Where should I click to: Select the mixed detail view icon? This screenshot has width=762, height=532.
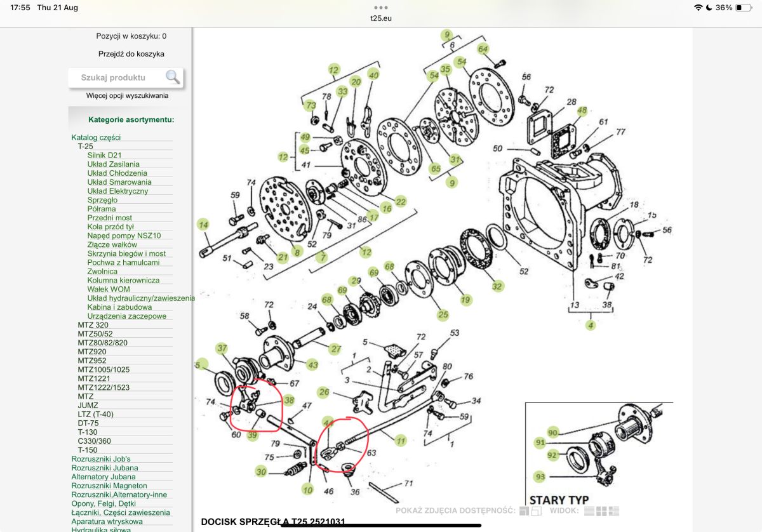613,511
